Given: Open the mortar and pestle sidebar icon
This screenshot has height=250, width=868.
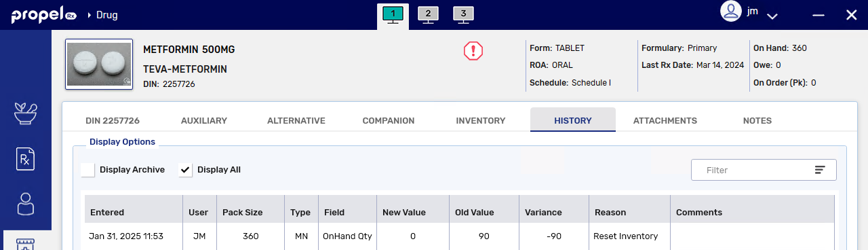Looking at the screenshot, I should 26,113.
